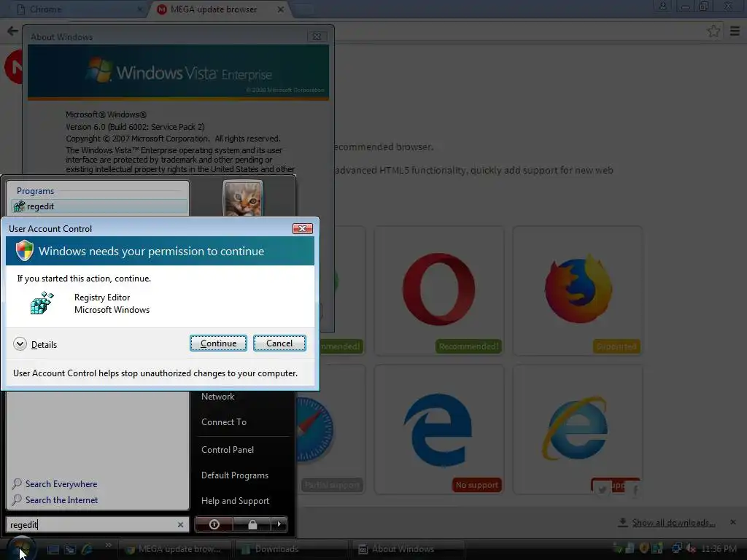Click No support badge under Edge
This screenshot has width=747, height=560.
[476, 485]
